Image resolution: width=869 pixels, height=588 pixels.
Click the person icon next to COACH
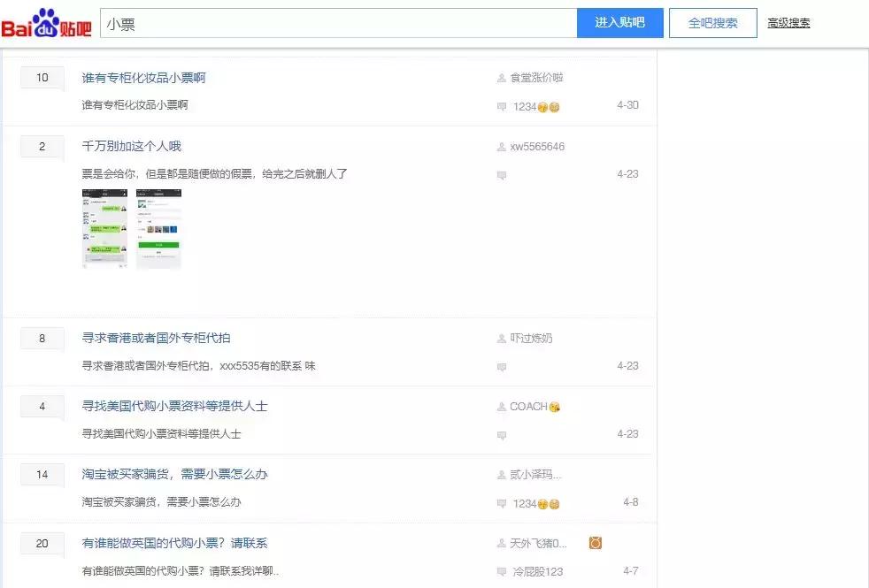(x=502, y=407)
